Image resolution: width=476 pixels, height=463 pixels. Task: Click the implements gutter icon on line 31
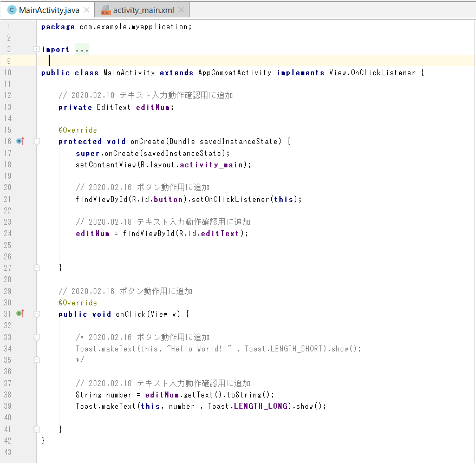pos(20,314)
